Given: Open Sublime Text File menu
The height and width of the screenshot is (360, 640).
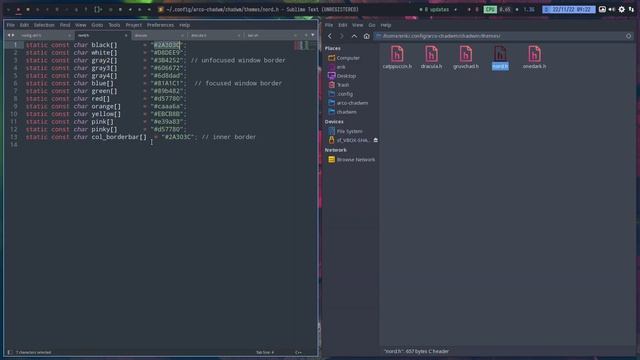Looking at the screenshot, I should point(11,25).
